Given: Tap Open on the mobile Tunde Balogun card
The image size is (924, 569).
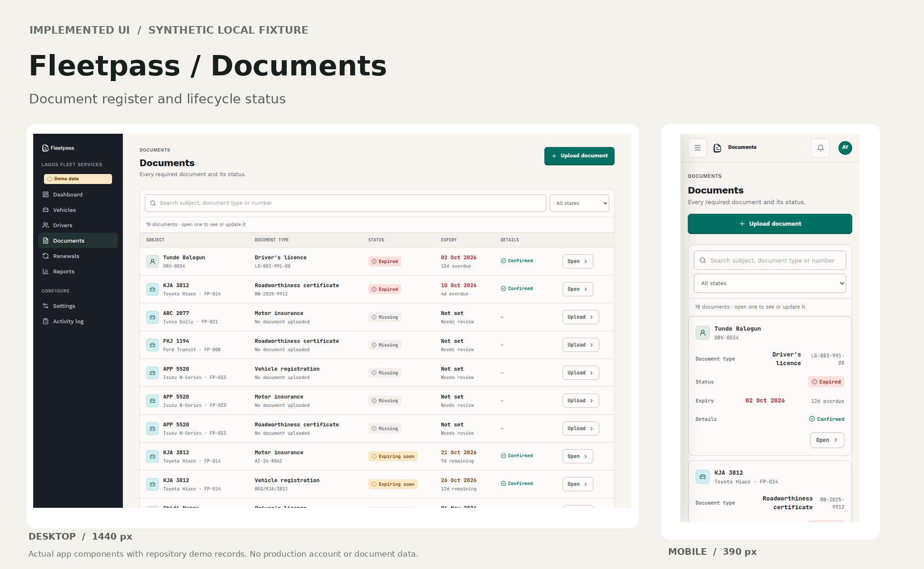Looking at the screenshot, I should click(x=827, y=440).
